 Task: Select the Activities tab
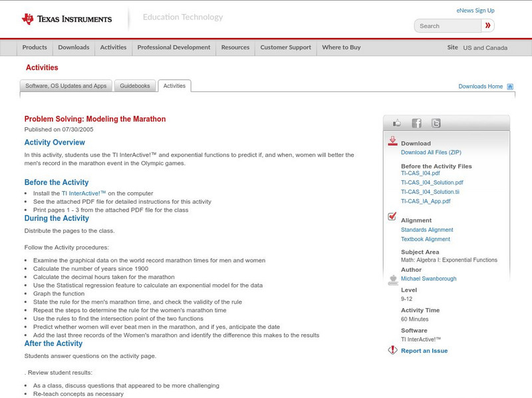pyautogui.click(x=174, y=86)
